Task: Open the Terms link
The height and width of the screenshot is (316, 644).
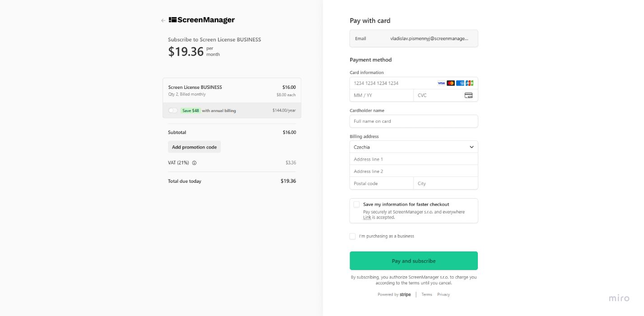Action: click(426, 295)
